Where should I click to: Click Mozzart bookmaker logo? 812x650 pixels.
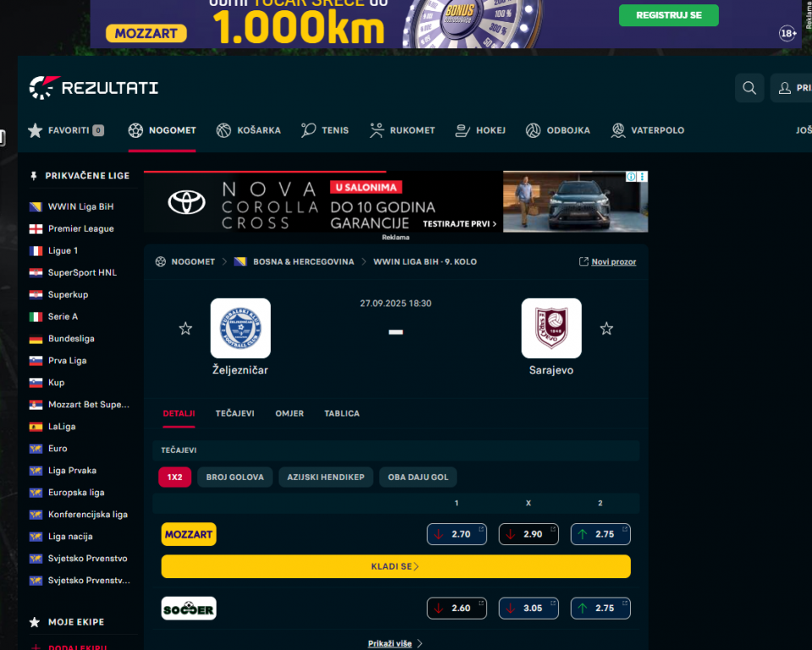point(189,534)
